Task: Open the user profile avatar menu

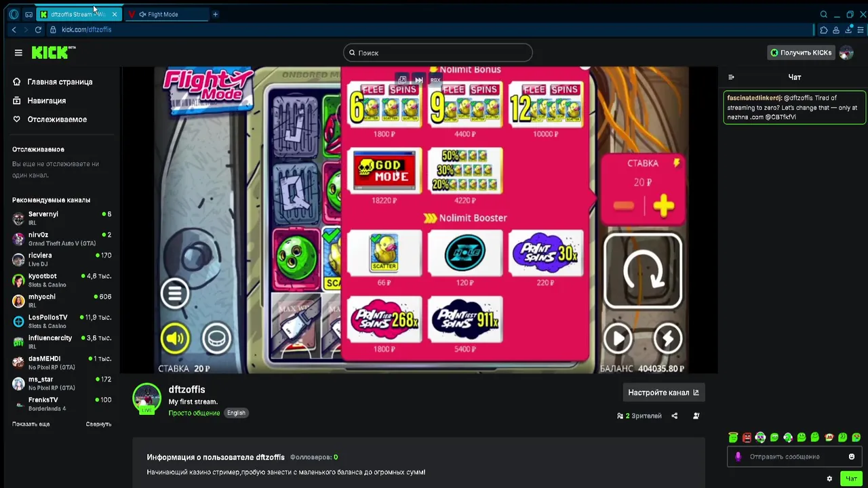Action: point(846,53)
